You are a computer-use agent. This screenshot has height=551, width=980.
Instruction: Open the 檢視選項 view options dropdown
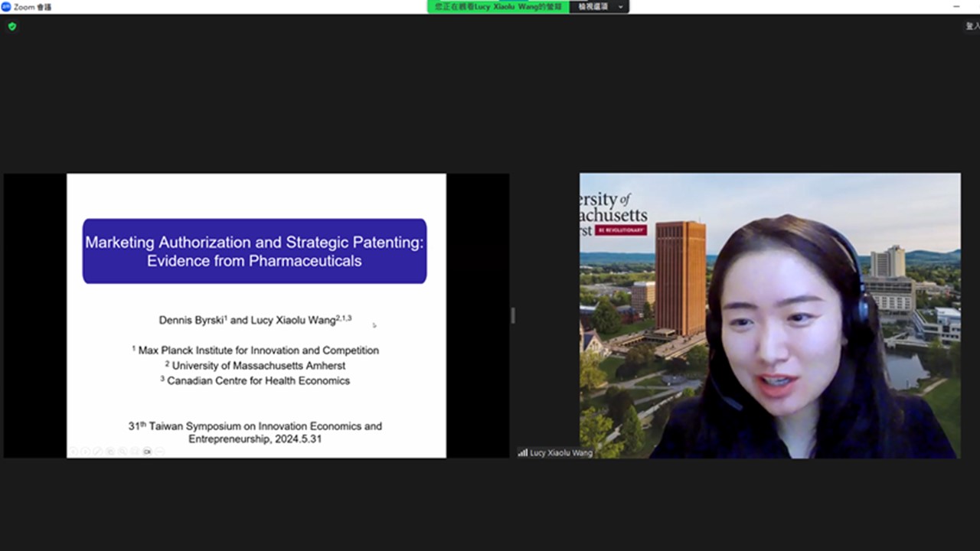599,6
